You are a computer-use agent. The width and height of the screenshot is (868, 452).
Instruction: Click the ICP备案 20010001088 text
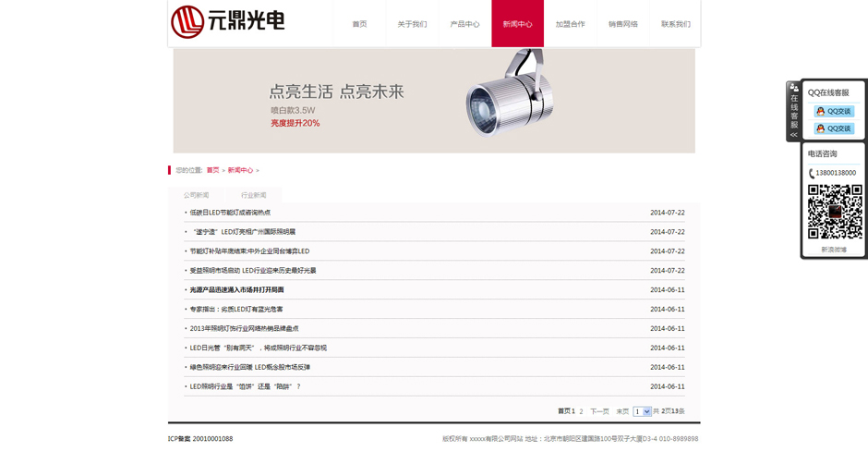click(x=200, y=439)
